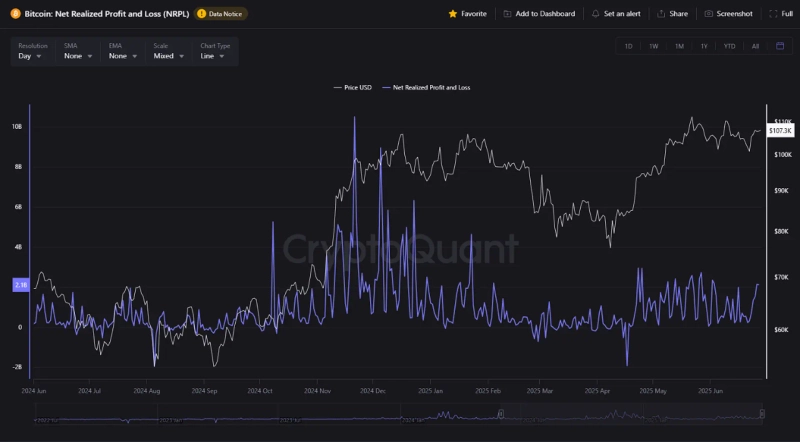Screen dimensions: 800x442
Task: Click the Add to Dashboard icon
Action: tap(507, 14)
